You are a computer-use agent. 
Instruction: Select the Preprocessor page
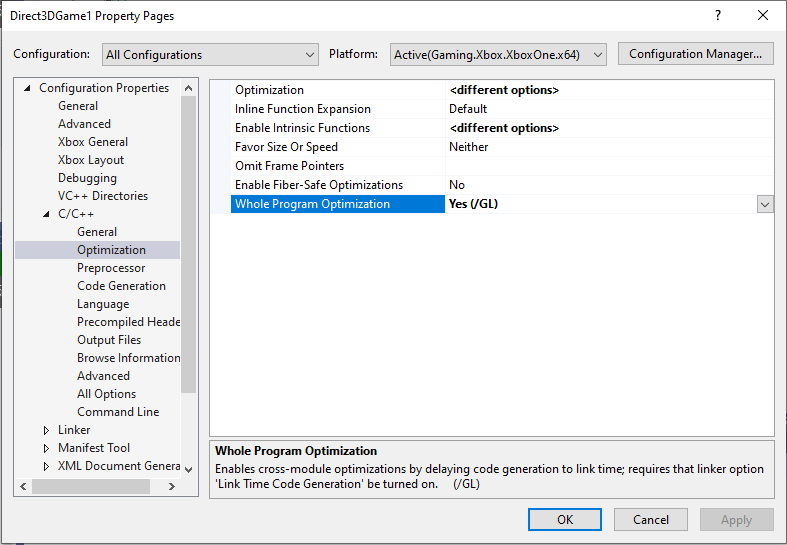pos(111,268)
